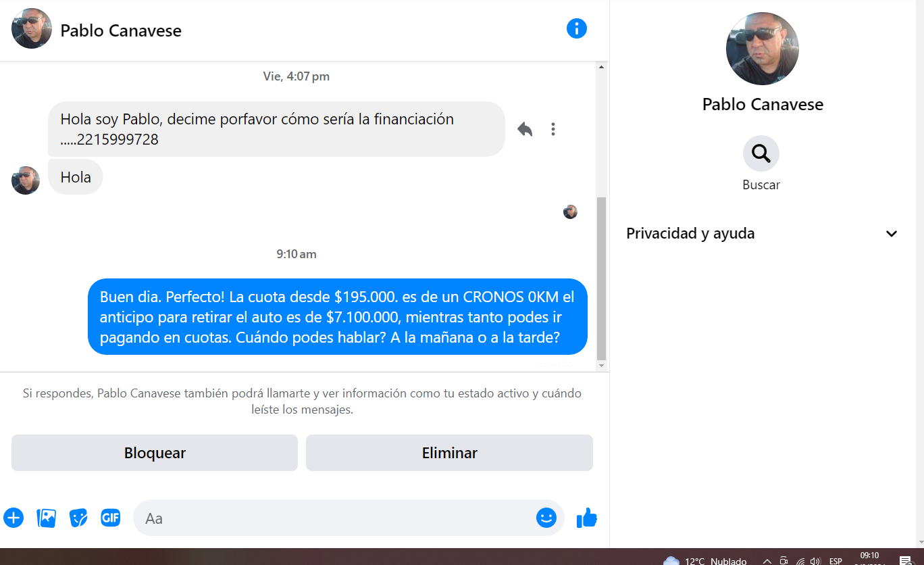The image size is (924, 565).
Task: Open the GIF picker
Action: point(110,518)
